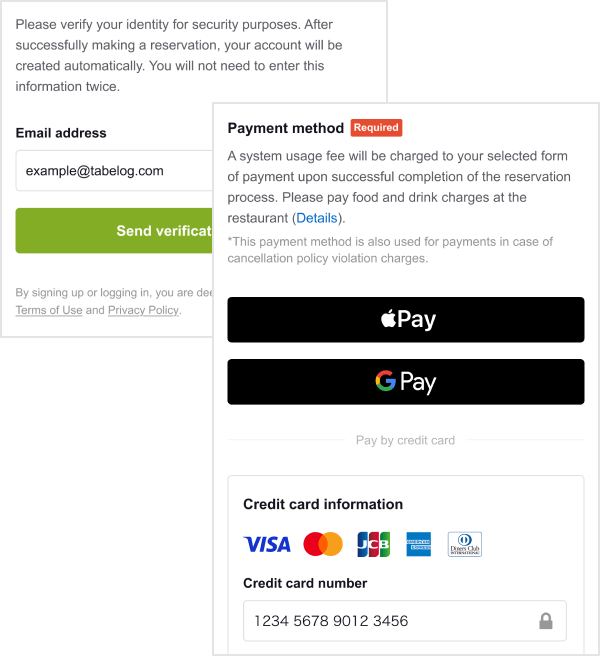Pay with the Apple Pay button
Image resolution: width=600 pixels, height=656 pixels.
coord(406,320)
